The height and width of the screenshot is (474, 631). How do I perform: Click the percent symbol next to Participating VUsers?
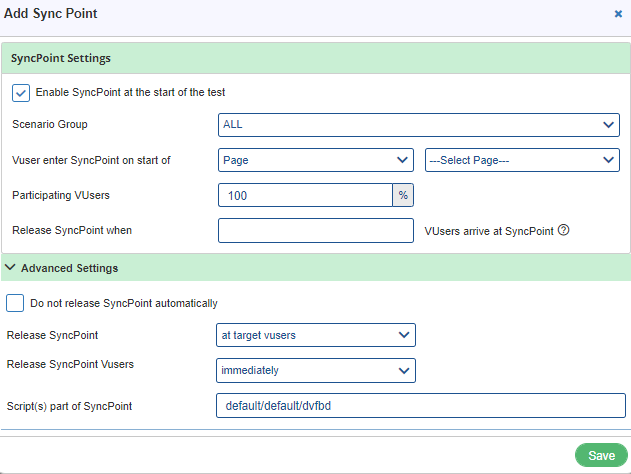click(403, 195)
